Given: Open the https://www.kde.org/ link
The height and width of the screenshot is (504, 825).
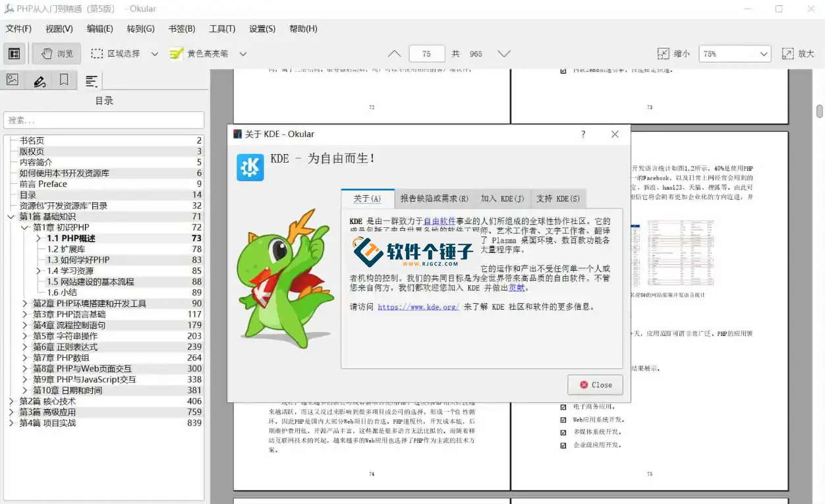Looking at the screenshot, I should pyautogui.click(x=418, y=307).
